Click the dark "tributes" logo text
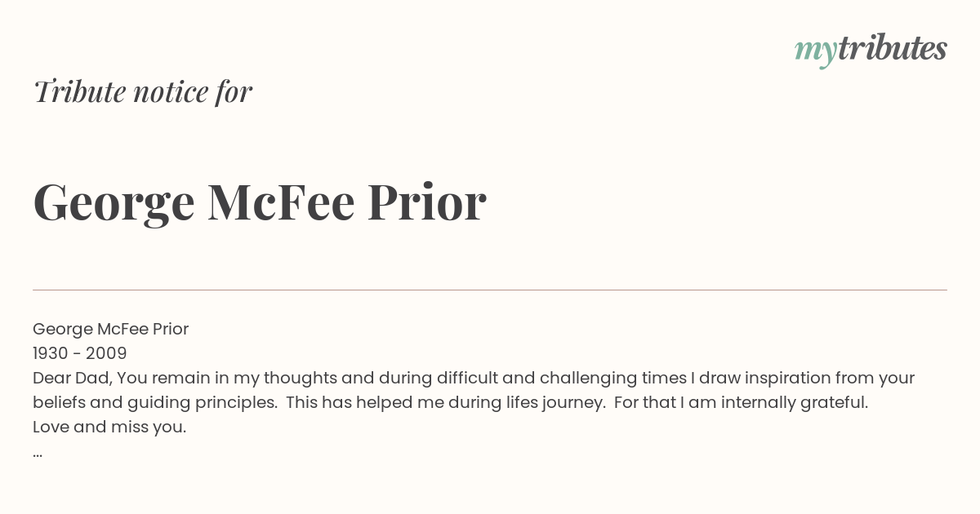This screenshot has width=980, height=514. pos(892,49)
